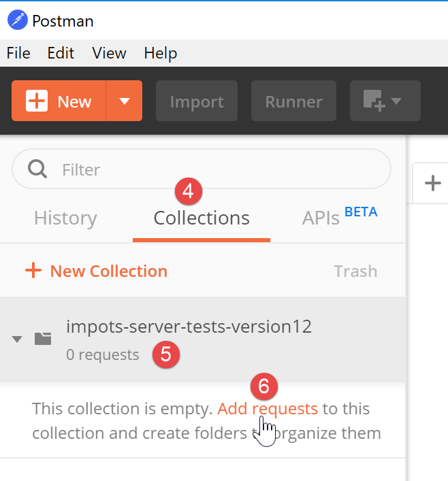Screen dimensions: 448x481
Task: Open the Runner
Action: [293, 101]
